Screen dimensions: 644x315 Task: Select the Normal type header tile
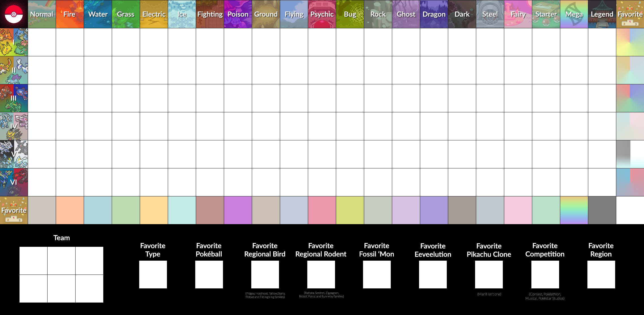tap(42, 14)
